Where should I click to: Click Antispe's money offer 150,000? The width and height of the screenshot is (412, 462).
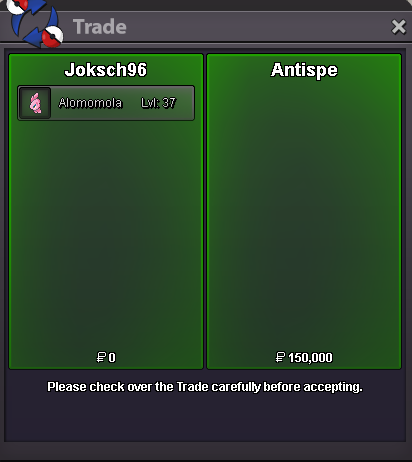310,358
